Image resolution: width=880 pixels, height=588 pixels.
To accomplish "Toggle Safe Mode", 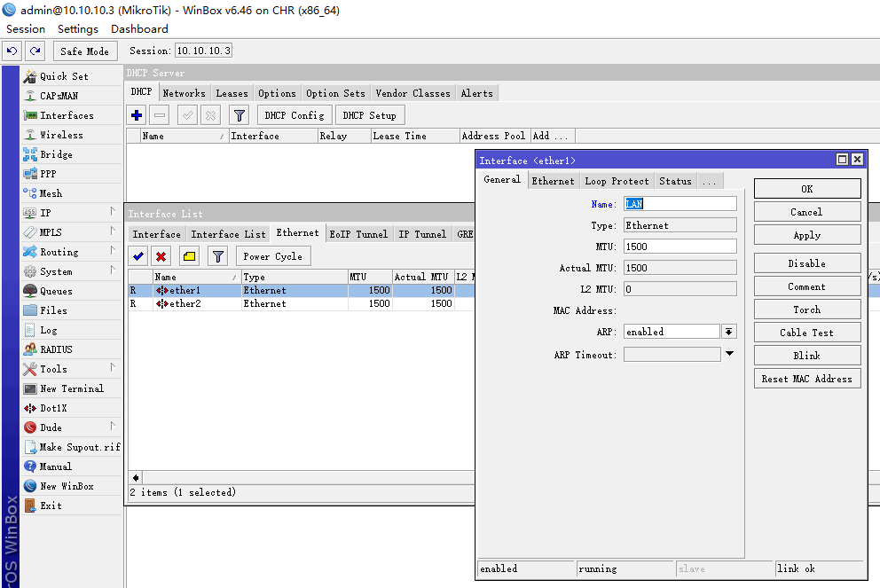I will pos(85,51).
